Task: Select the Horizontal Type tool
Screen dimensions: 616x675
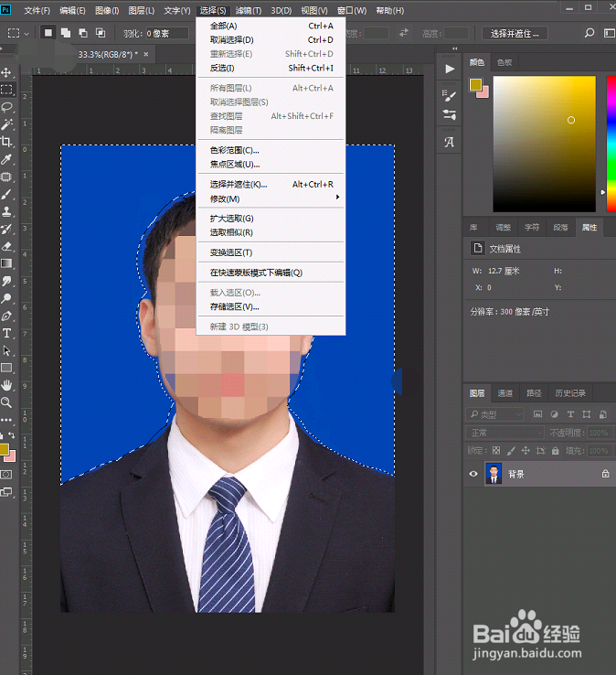Action: click(6, 333)
